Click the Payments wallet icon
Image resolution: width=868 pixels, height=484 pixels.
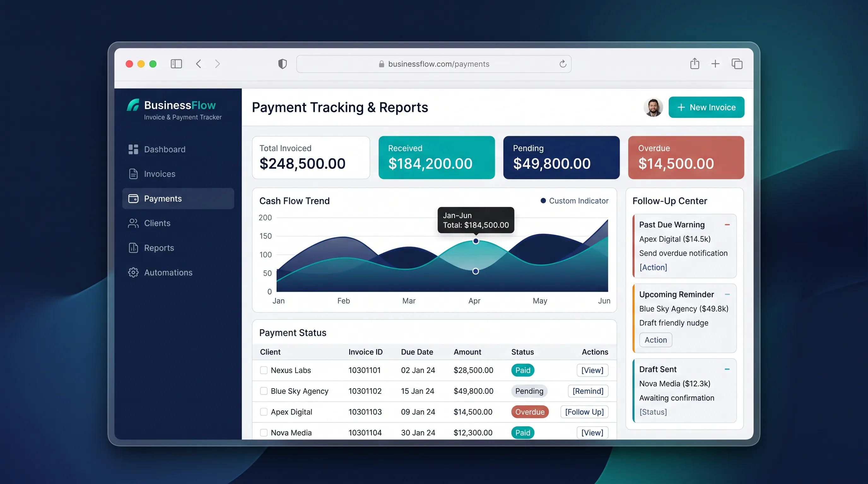(x=133, y=199)
